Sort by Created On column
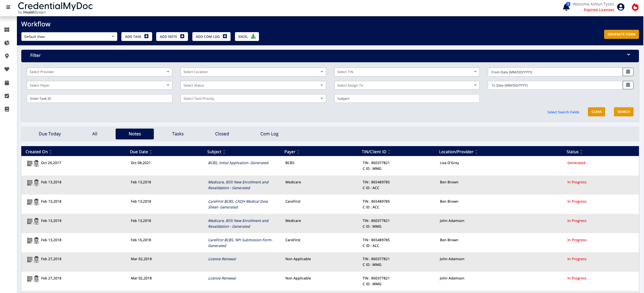This screenshot has width=644, height=293. click(39, 152)
